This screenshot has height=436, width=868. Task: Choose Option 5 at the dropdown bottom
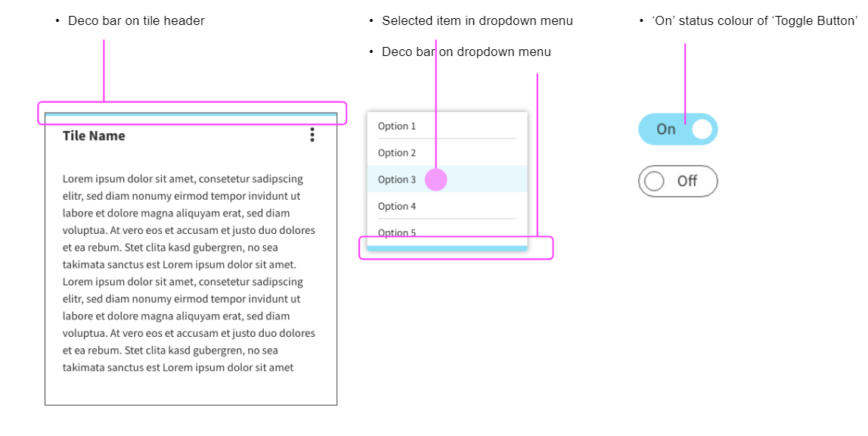click(397, 232)
